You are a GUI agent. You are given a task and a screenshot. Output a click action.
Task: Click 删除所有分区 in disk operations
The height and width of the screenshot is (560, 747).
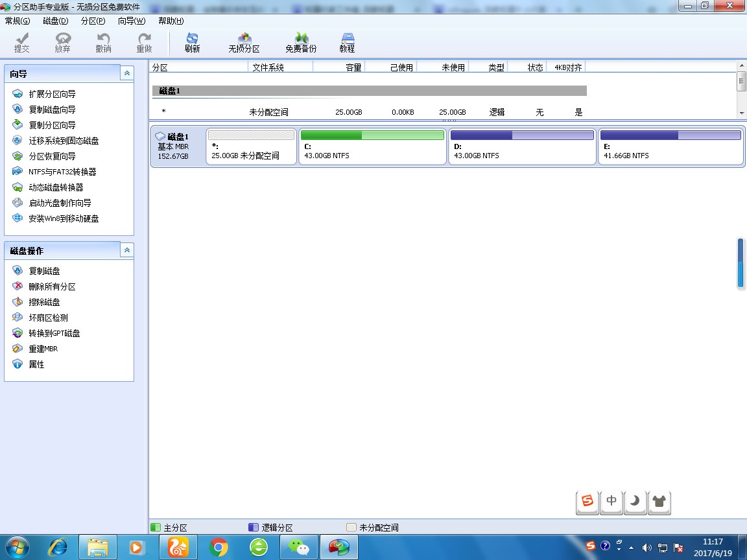[x=52, y=286]
